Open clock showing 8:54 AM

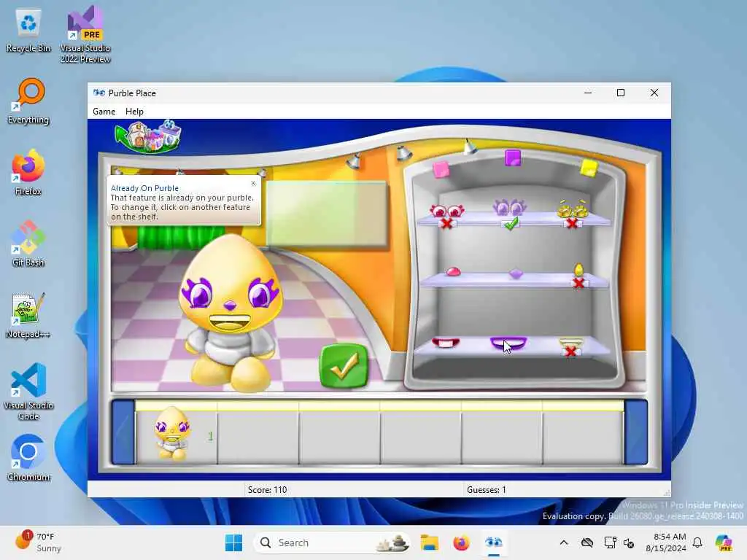click(x=665, y=542)
